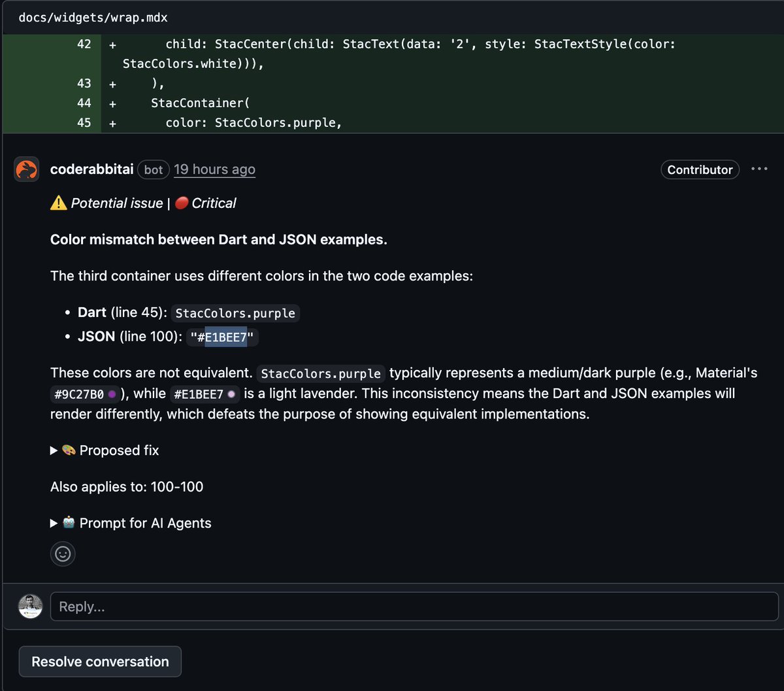Click your avatar next to the Reply field
Image resolution: width=784 pixels, height=691 pixels.
29,606
